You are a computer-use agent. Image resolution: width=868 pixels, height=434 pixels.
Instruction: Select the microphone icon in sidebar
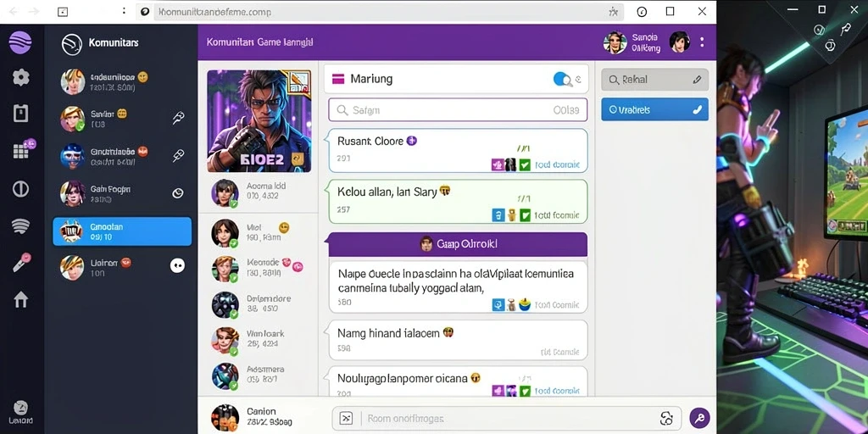point(21,263)
